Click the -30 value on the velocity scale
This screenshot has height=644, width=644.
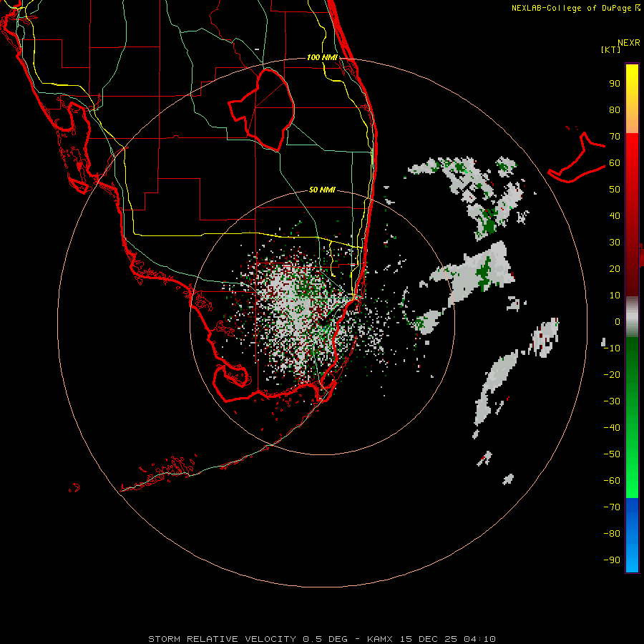pyautogui.click(x=612, y=401)
